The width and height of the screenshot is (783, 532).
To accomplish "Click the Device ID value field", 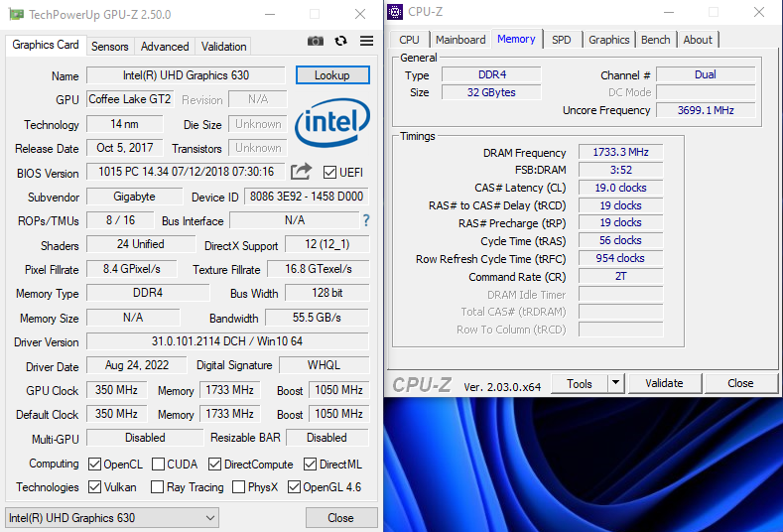I will [307, 197].
